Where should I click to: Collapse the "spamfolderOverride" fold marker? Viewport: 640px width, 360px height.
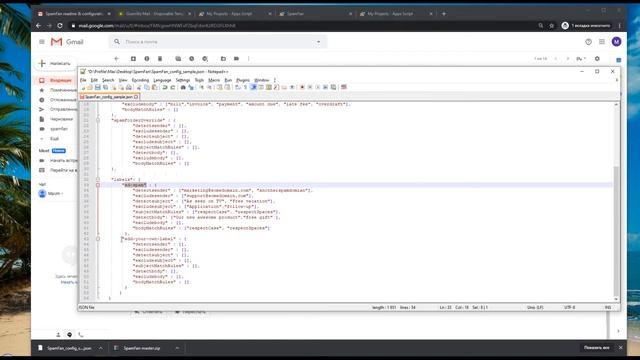coord(98,120)
